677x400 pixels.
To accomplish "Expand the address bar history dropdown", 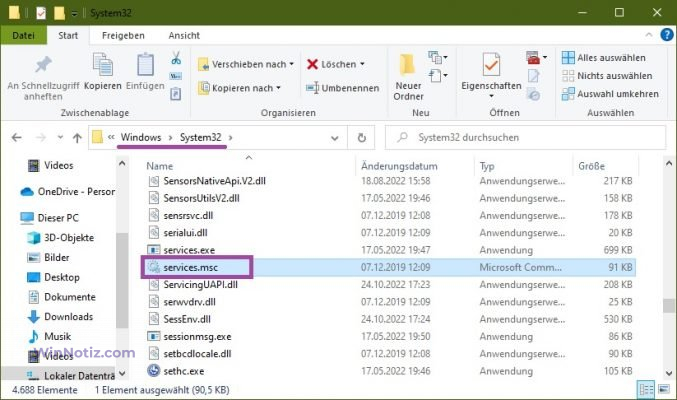I will [x=361, y=136].
